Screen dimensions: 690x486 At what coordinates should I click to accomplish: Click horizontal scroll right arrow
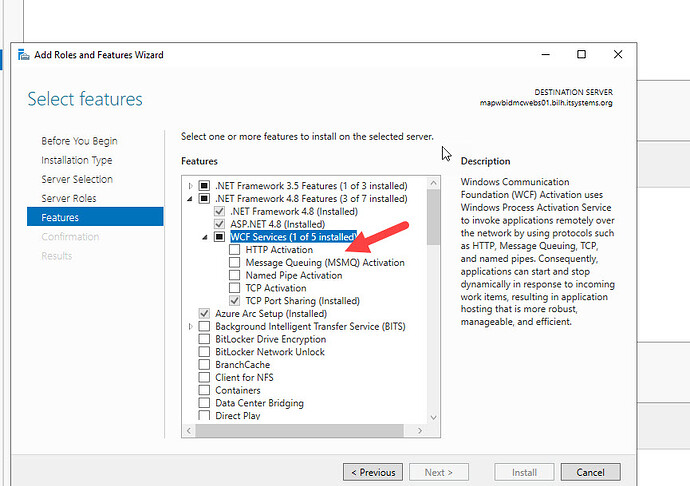(x=420, y=431)
